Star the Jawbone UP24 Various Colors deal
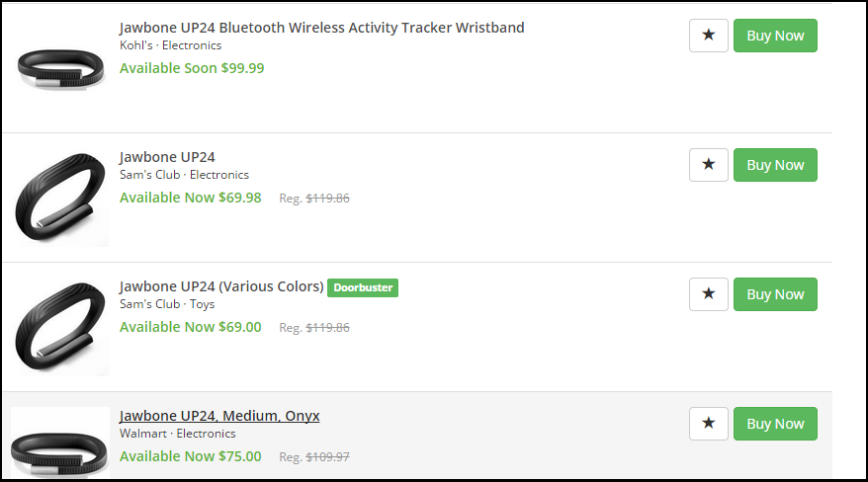The image size is (868, 482). [708, 294]
